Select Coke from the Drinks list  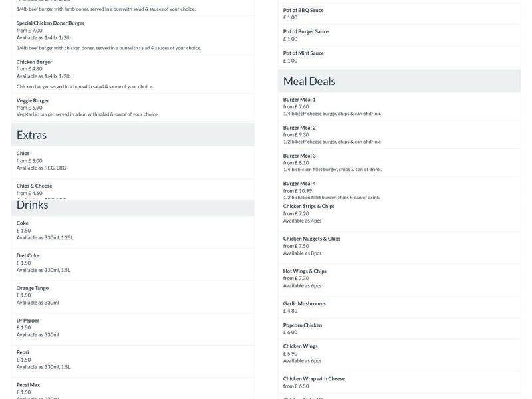23,223
